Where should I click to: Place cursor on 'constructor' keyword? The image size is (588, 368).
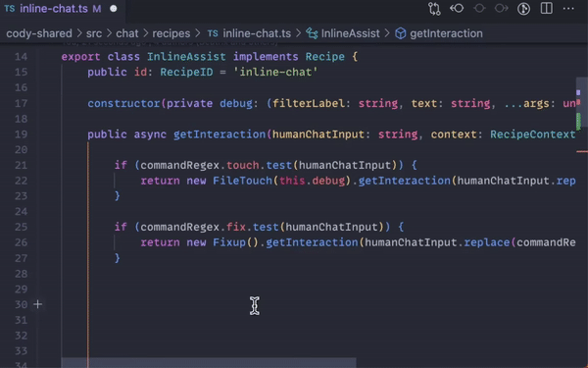[x=123, y=103]
